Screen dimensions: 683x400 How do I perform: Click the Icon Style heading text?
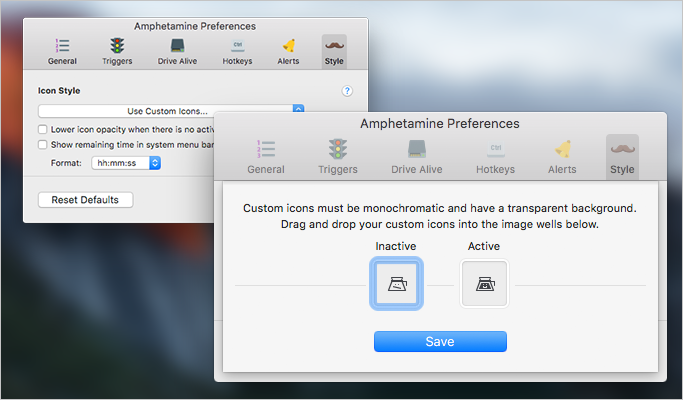[x=59, y=91]
